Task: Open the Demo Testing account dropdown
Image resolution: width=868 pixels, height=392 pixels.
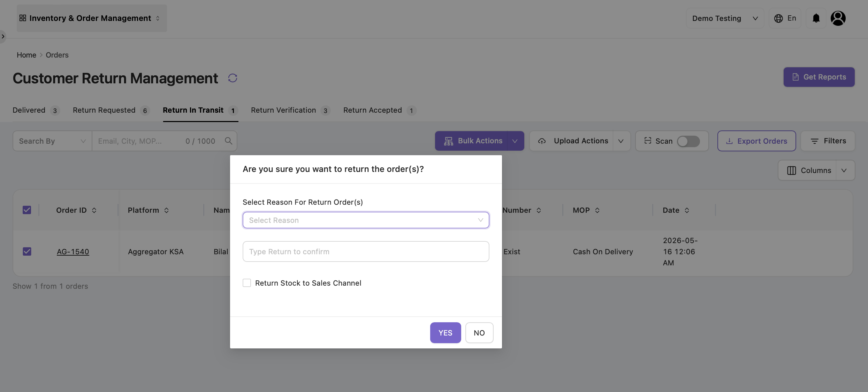Action: (x=725, y=18)
